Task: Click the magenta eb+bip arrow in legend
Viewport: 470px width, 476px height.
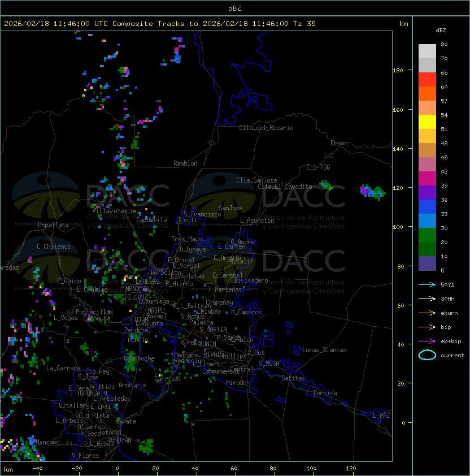Action: click(427, 341)
